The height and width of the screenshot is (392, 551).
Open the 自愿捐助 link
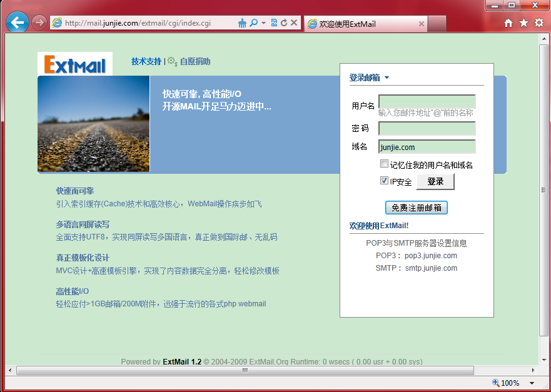pos(195,61)
